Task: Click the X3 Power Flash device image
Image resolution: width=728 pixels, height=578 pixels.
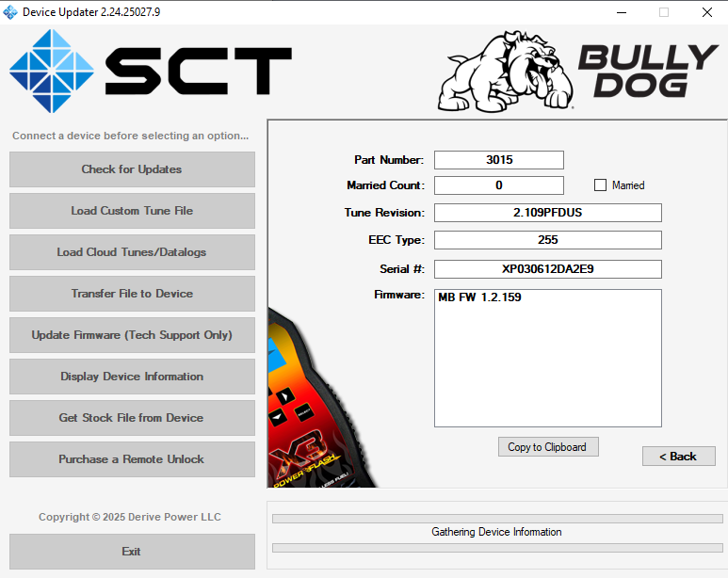Action: pos(315,409)
